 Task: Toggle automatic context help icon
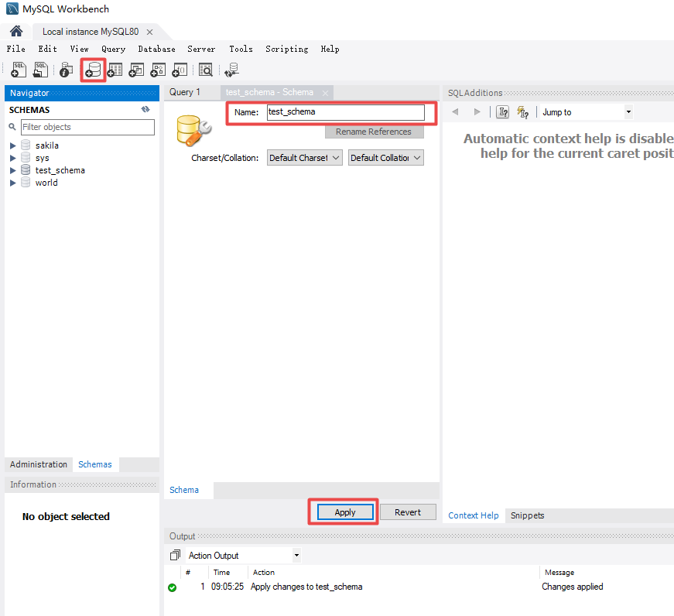[522, 112]
